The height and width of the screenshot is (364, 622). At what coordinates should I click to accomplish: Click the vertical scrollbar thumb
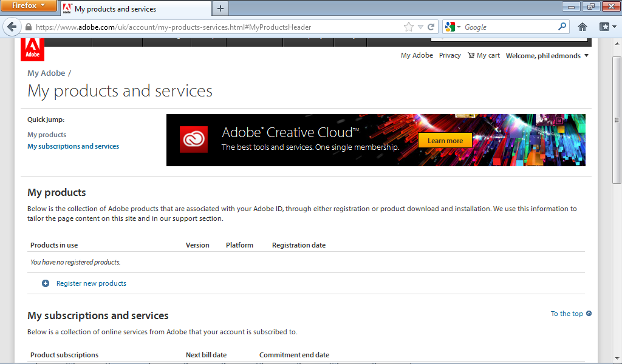617,120
